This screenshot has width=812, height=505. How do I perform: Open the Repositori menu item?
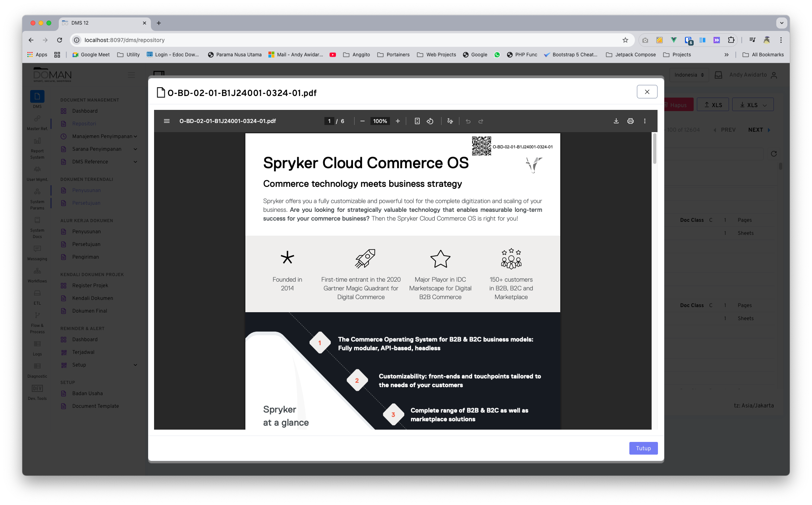(x=84, y=123)
